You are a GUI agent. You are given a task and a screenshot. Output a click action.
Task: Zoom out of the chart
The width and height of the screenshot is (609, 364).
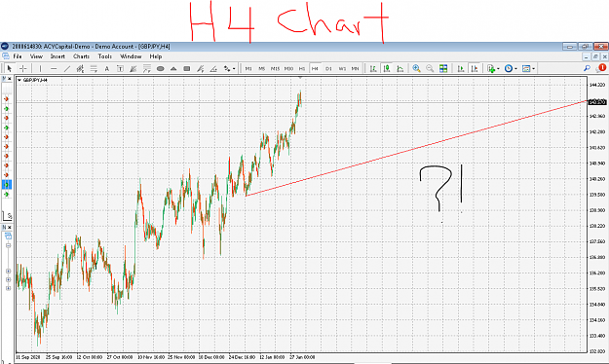pyautogui.click(x=430, y=69)
